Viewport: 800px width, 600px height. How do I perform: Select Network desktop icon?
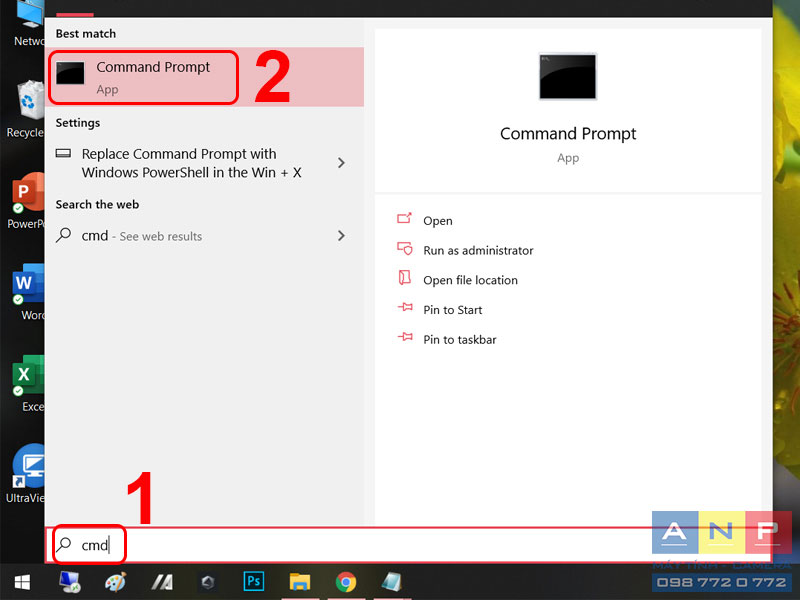point(29,23)
